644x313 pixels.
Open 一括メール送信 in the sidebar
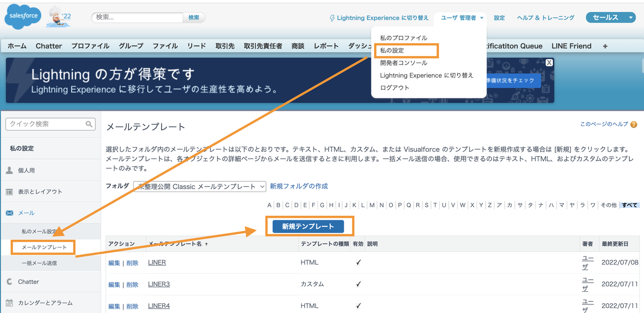(39, 263)
